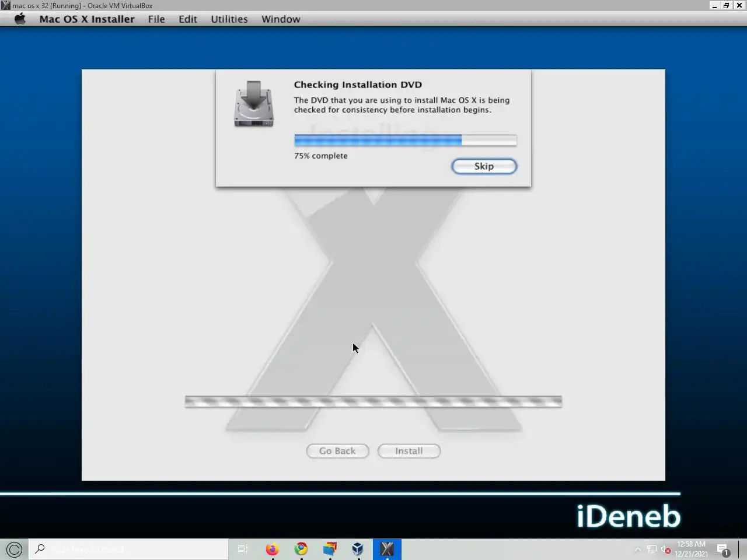Open the Mac OS X Installer menu
Screen dimensions: 747x560
(x=87, y=19)
